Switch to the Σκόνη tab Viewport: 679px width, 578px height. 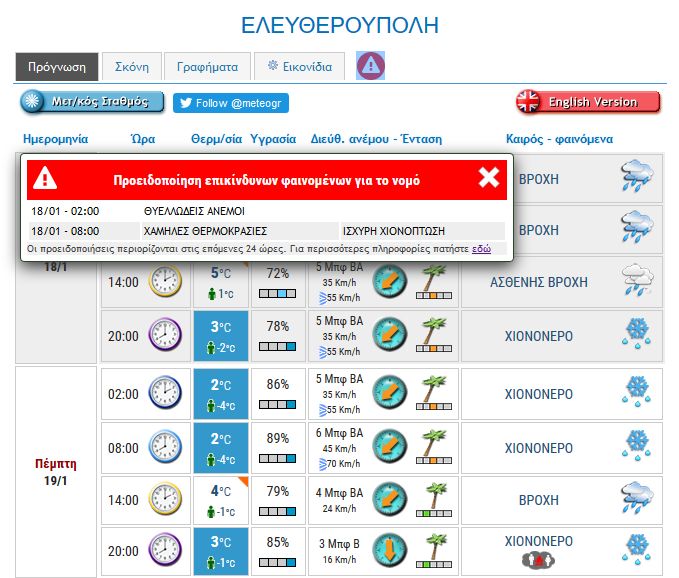point(131,67)
